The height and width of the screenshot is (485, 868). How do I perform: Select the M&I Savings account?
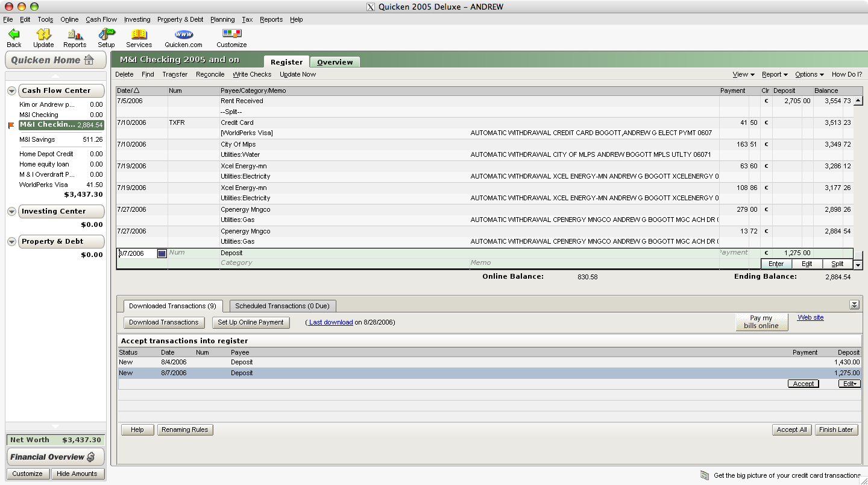[60, 139]
